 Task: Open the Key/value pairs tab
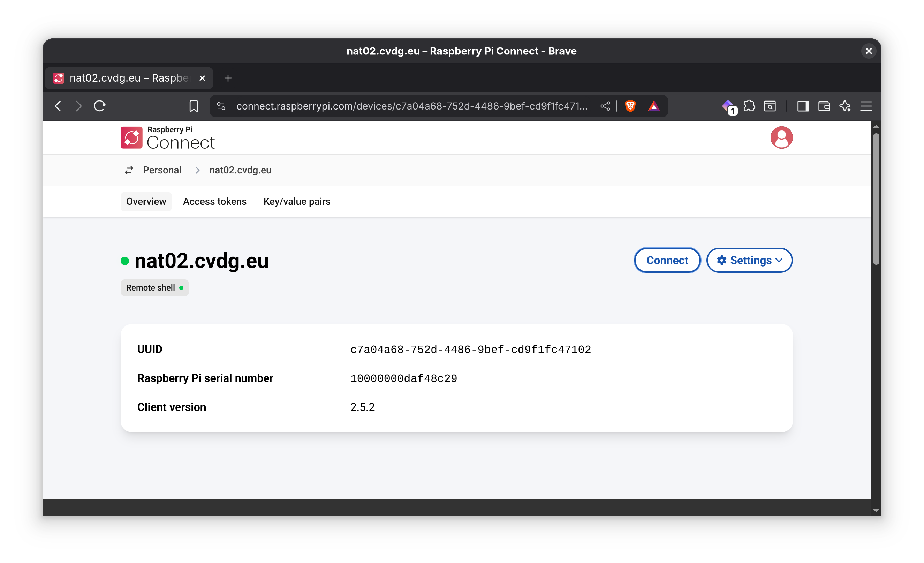[297, 202]
